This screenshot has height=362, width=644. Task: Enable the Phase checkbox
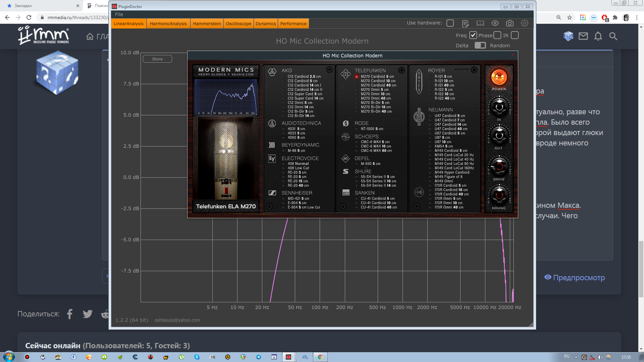coord(497,35)
